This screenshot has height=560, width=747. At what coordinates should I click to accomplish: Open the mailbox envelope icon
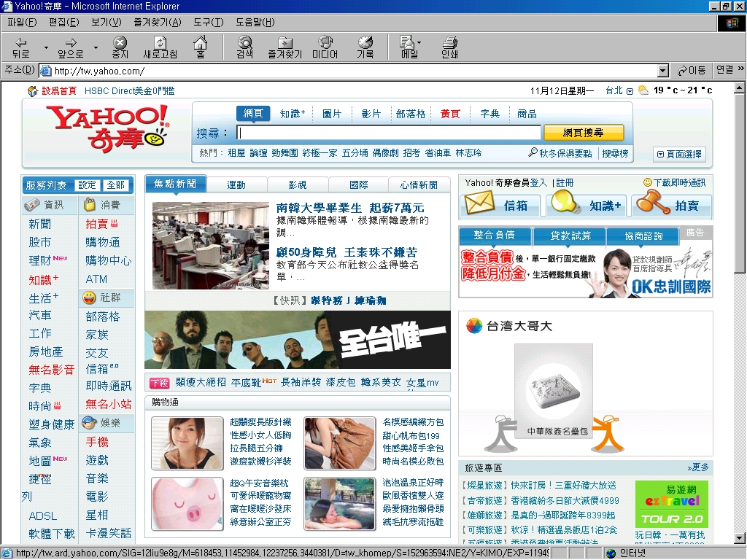(x=479, y=203)
